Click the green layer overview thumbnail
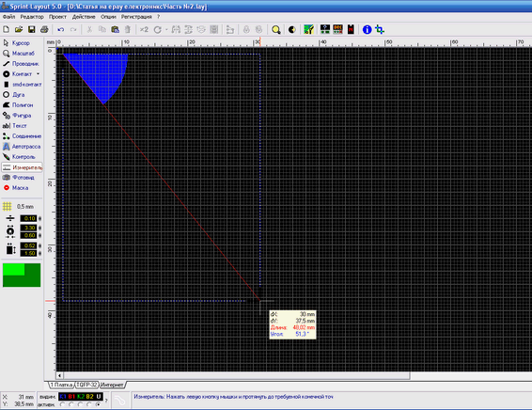Viewport: 532px width, 410px height. coord(22,276)
